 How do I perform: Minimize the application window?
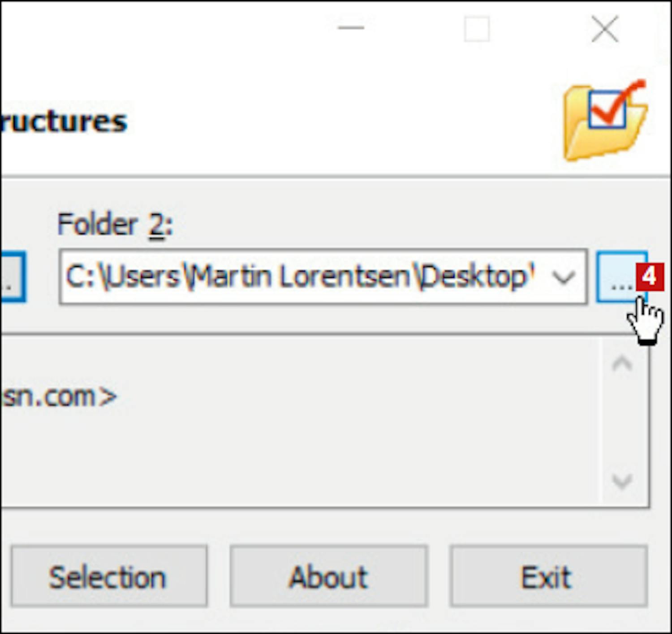click(351, 28)
